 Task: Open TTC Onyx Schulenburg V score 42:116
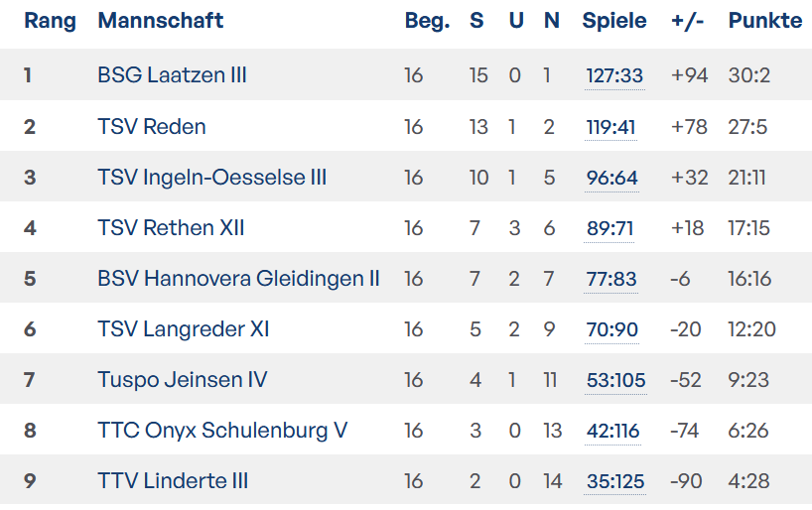612,431
